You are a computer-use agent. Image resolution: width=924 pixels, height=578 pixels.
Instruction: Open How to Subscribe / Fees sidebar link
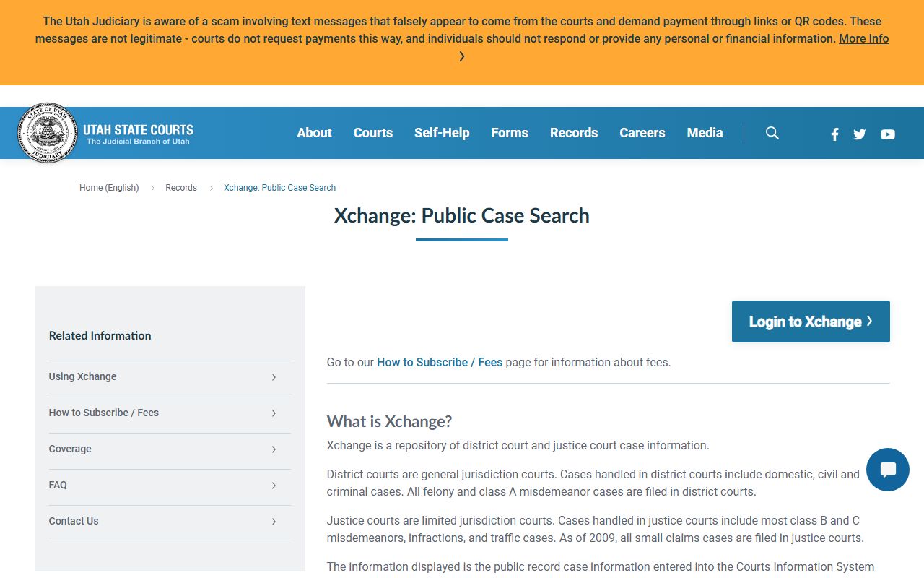click(170, 413)
